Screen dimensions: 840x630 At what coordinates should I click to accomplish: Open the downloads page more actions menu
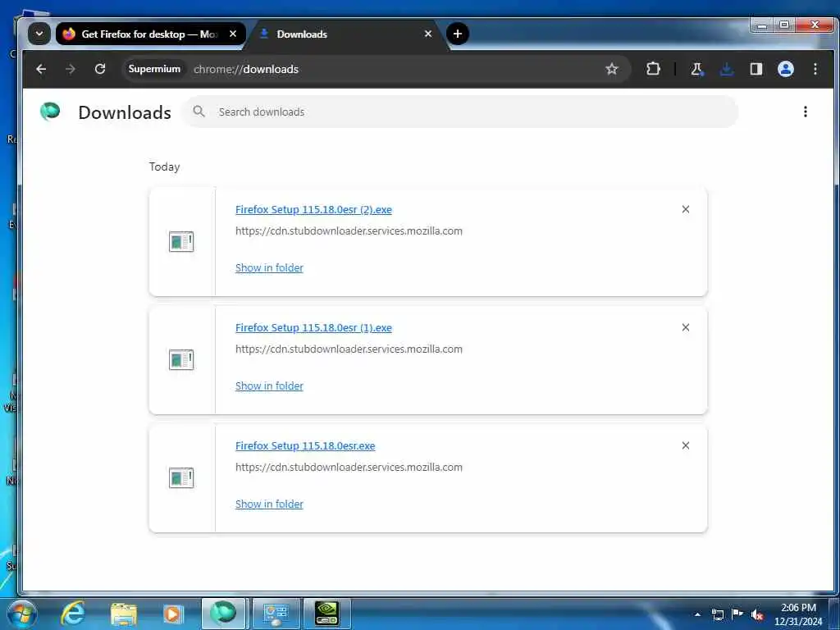(x=806, y=112)
